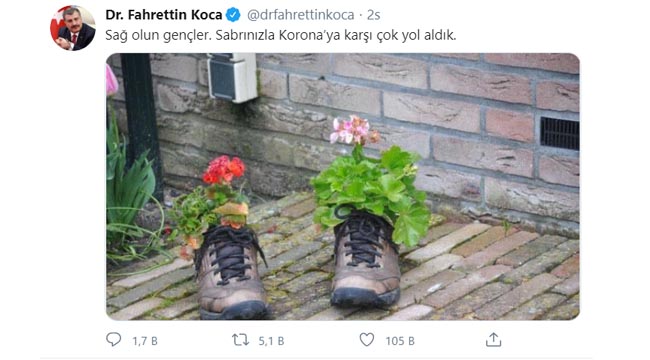Open the reply speech bubble icon
The width and height of the screenshot is (650, 360).
pyautogui.click(x=114, y=340)
